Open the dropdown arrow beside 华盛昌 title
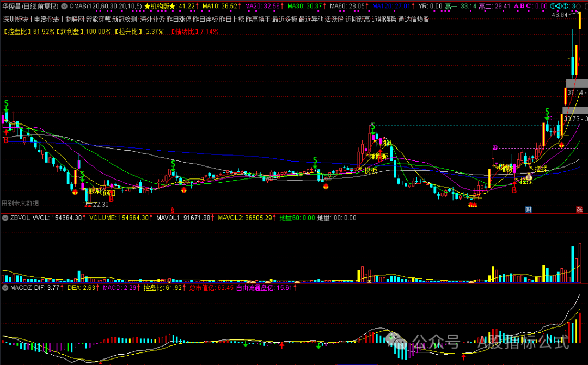Viewport: 588px width, 365px height. pyautogui.click(x=64, y=7)
